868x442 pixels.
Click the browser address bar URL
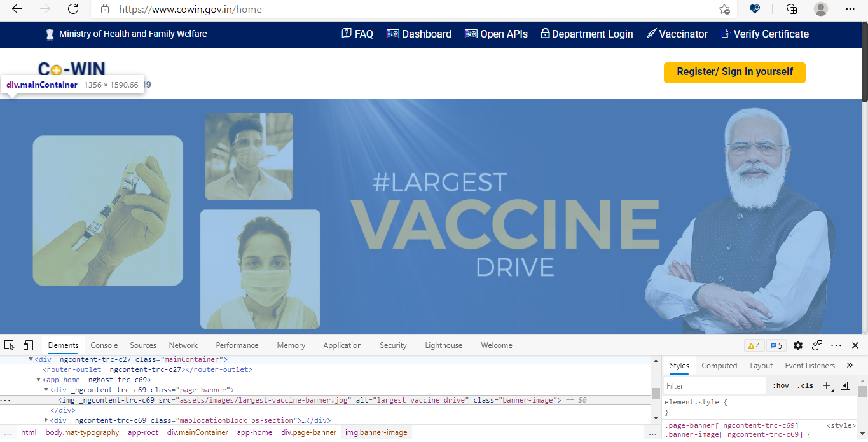(x=191, y=10)
